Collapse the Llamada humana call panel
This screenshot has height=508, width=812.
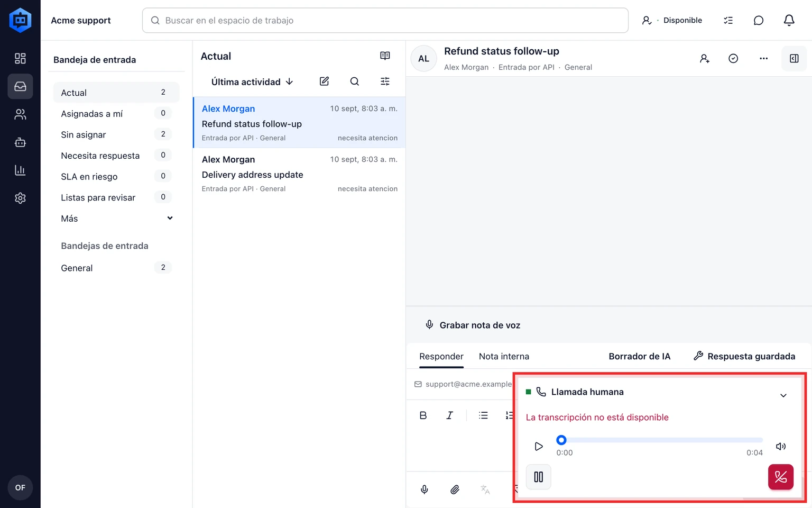pyautogui.click(x=783, y=395)
